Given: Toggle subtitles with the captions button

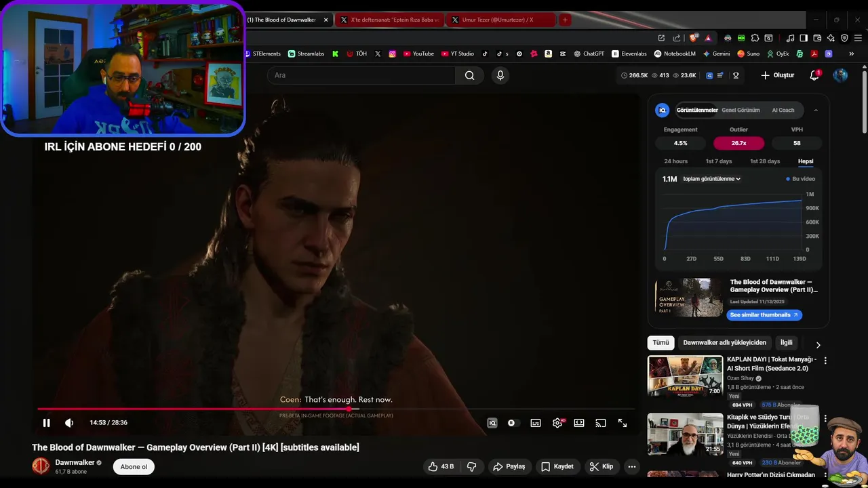Looking at the screenshot, I should pyautogui.click(x=536, y=423).
